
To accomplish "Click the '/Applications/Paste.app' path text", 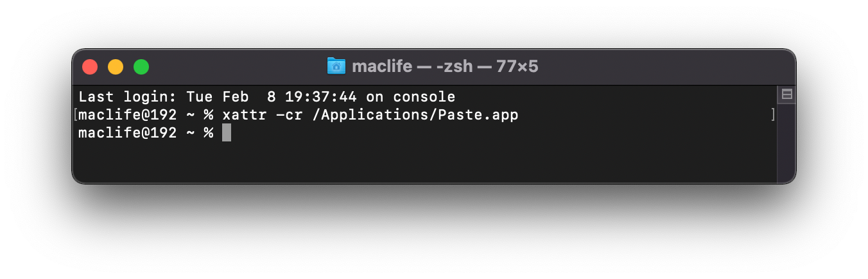I will [x=415, y=115].
